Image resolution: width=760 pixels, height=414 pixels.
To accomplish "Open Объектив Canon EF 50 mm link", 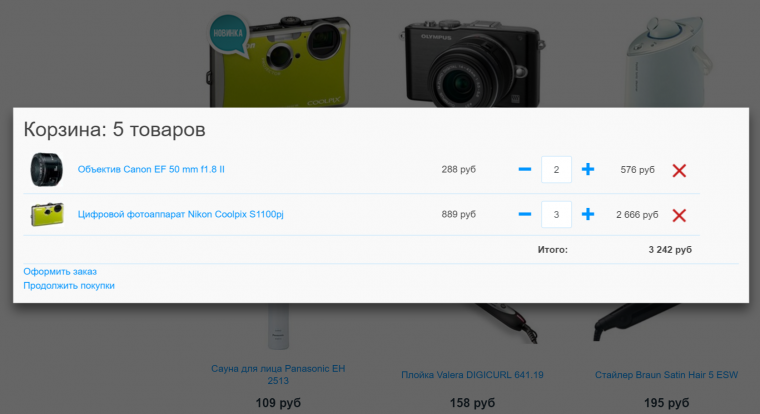I will coord(151,170).
